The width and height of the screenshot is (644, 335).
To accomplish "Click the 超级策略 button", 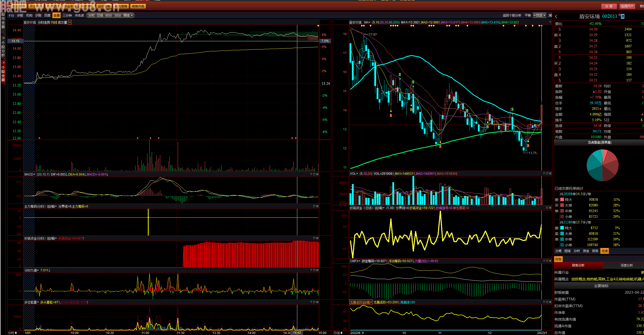I will click(x=104, y=6).
